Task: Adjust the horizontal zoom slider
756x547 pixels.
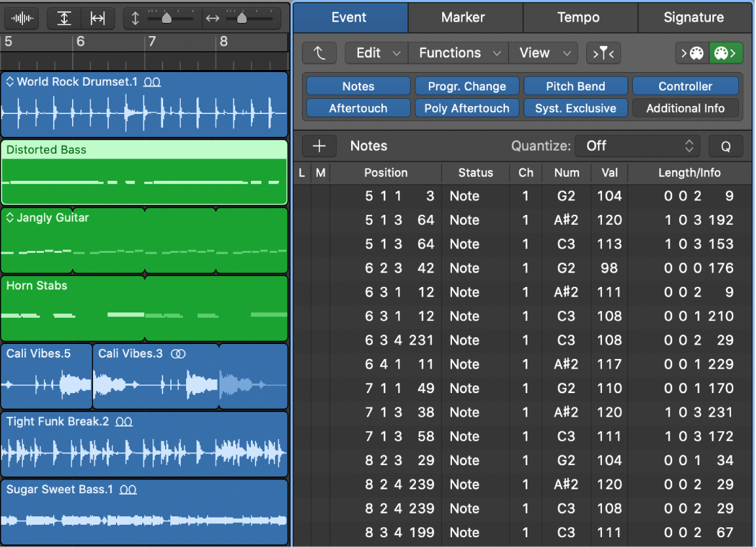Action: point(241,18)
